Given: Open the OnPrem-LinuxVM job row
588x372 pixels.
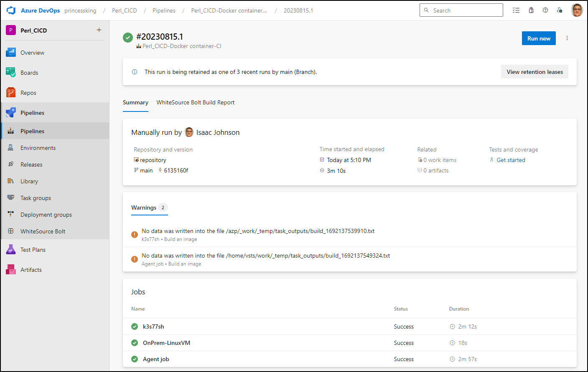Looking at the screenshot, I should click(349, 343).
